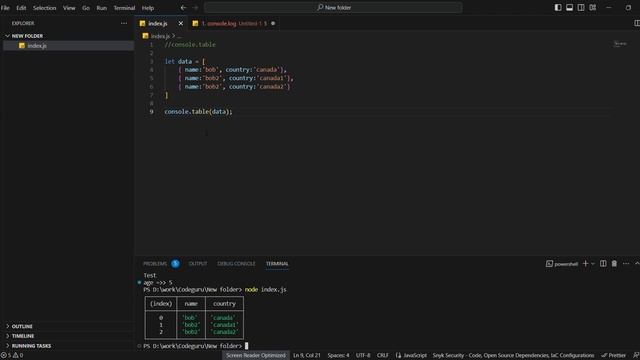Expand the TIMELINE section

click(x=23, y=336)
